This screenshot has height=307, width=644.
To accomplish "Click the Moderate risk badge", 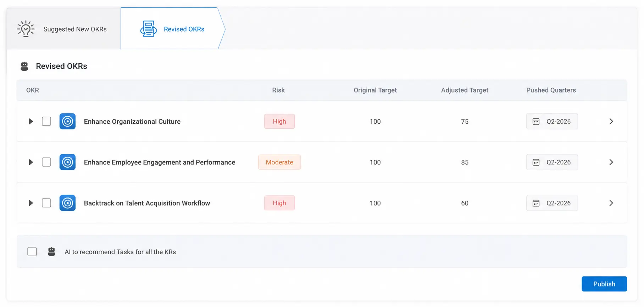I will (279, 162).
